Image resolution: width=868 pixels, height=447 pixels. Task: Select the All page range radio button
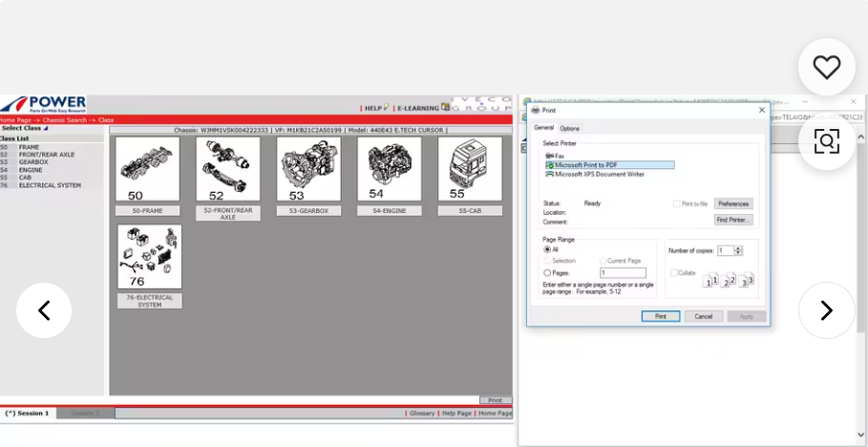click(x=547, y=249)
